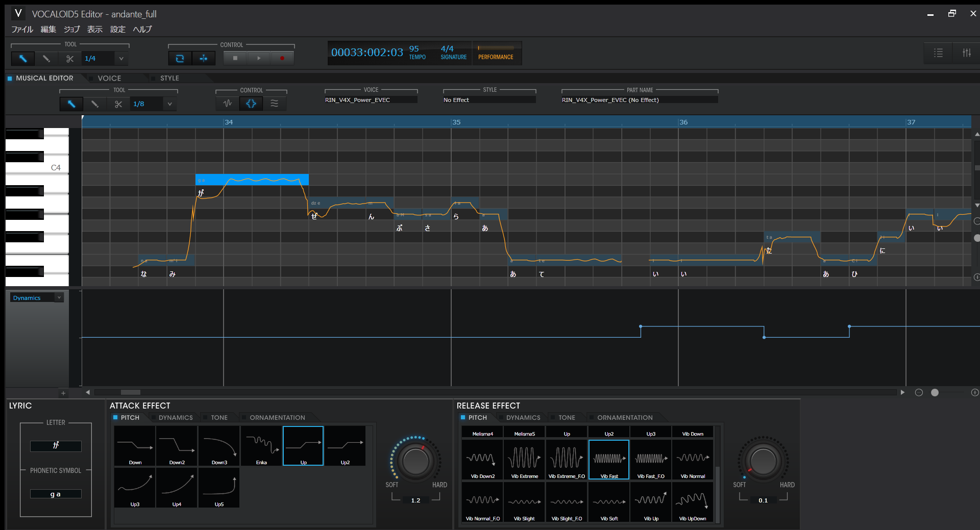This screenshot has height=530, width=980.
Task: Choose the Enka attack pitch preset
Action: (261, 446)
